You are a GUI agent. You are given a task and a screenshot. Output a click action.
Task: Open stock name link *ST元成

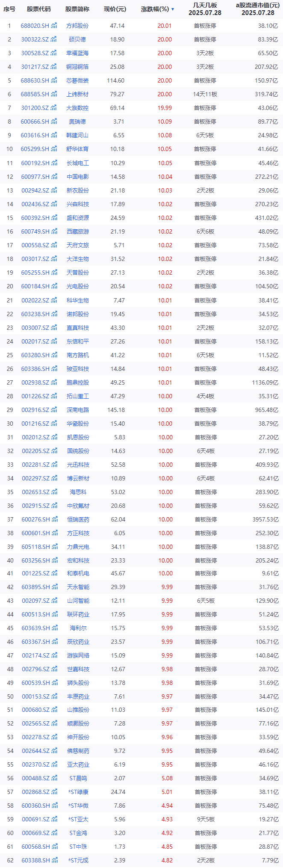(x=78, y=860)
